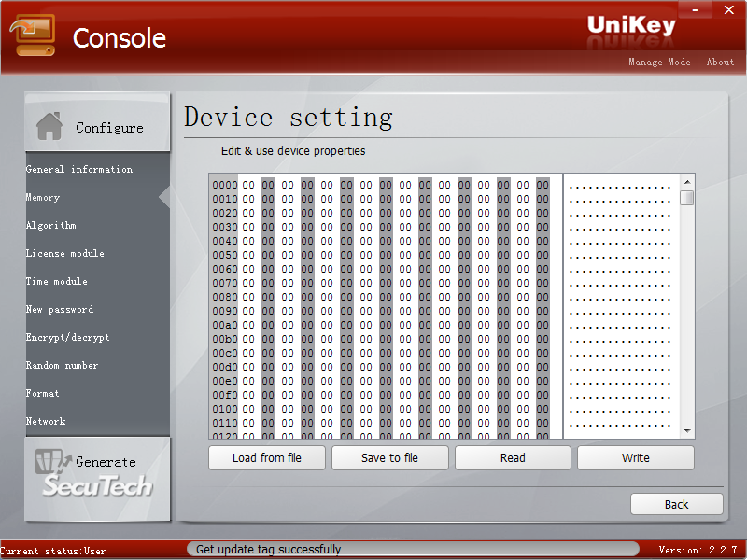Read memory from device

click(x=513, y=457)
